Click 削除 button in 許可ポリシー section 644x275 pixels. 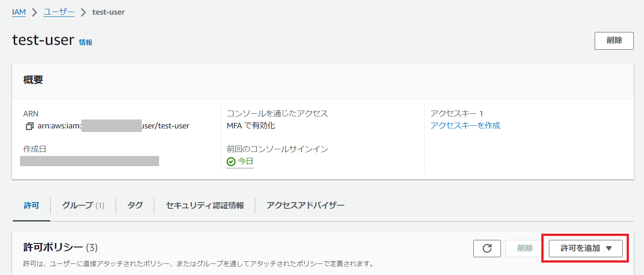pos(524,248)
